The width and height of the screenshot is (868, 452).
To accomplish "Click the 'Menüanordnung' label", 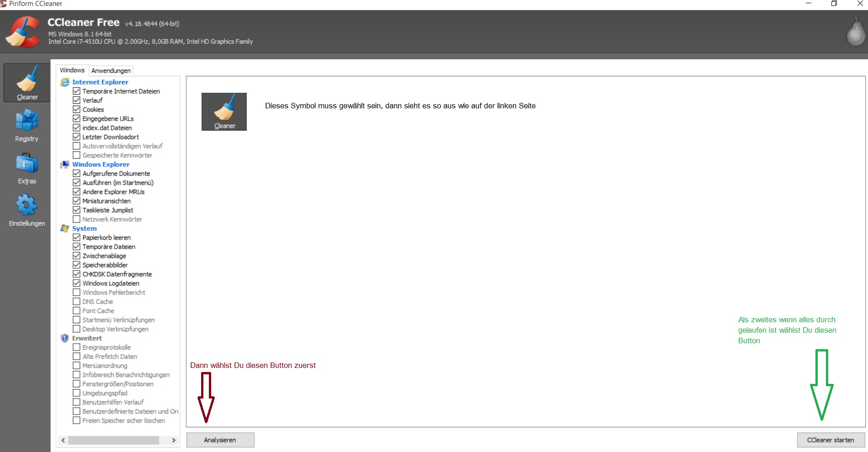I will pyautogui.click(x=105, y=366).
